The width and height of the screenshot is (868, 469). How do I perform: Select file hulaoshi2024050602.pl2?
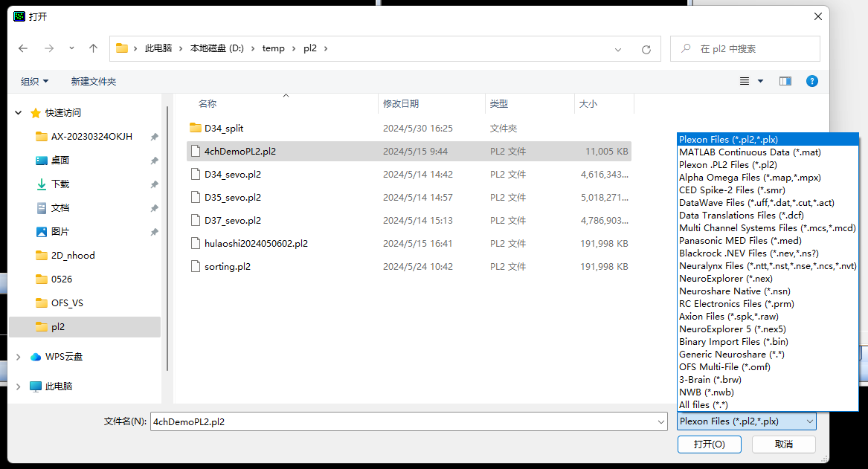click(x=409, y=244)
